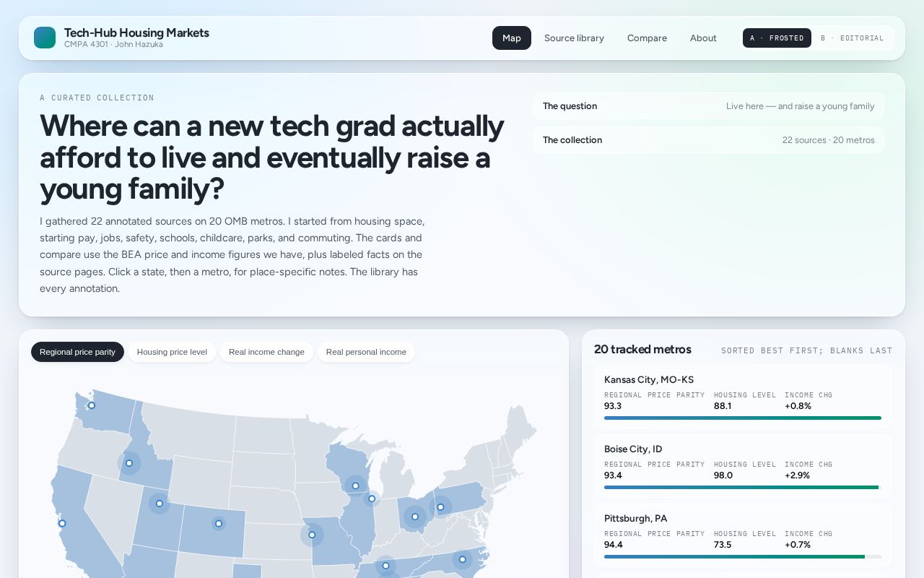The image size is (924, 578).
Task: Click 'Live here — and raise a young family' text
Action: click(x=800, y=106)
